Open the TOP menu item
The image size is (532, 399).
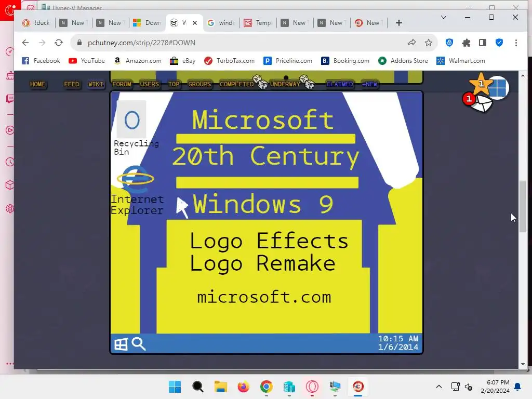point(174,84)
